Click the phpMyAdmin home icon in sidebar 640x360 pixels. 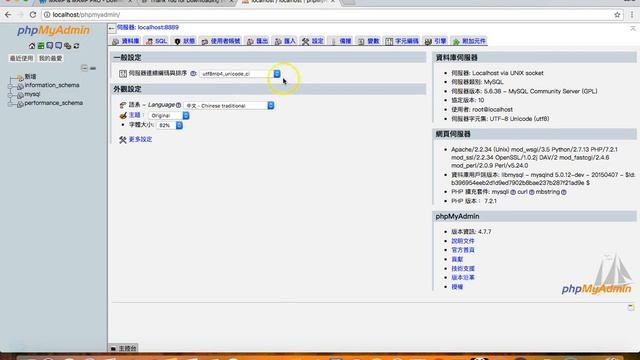pyautogui.click(x=32, y=46)
